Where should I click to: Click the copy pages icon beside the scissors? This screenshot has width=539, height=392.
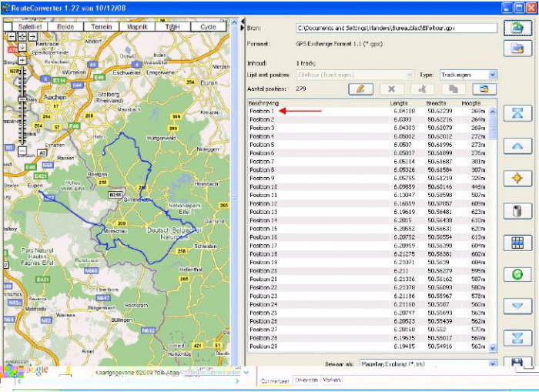(x=454, y=89)
